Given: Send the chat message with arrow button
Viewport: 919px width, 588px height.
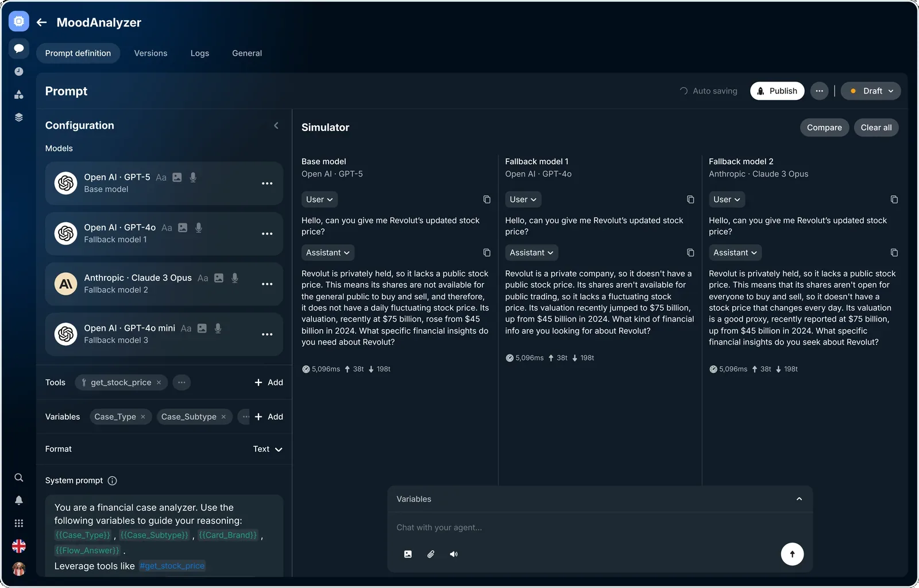Looking at the screenshot, I should [x=792, y=554].
